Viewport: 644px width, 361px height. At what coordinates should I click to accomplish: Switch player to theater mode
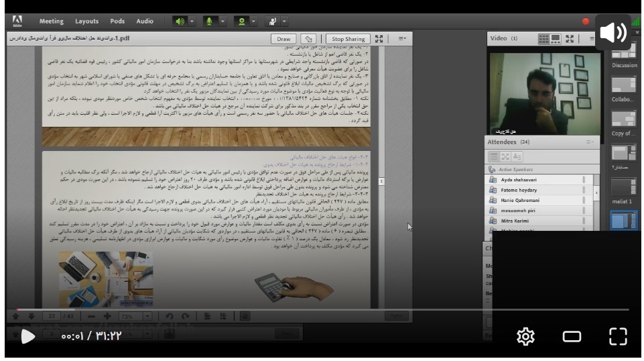[572, 337]
